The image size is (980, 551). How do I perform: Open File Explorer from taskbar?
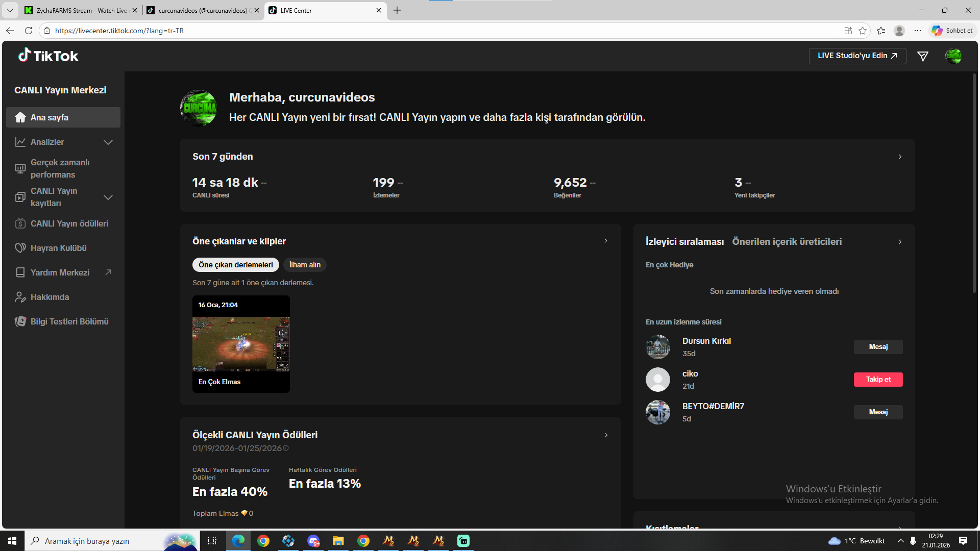[338, 541]
